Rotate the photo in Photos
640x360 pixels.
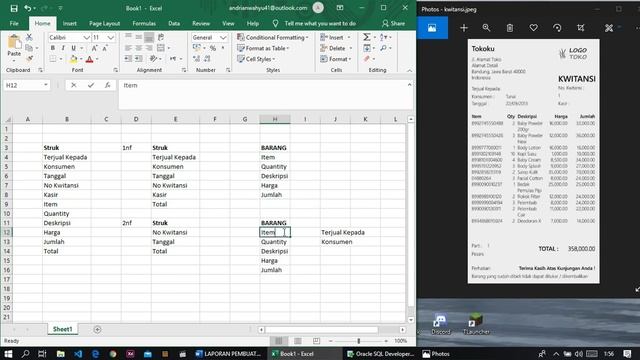click(x=557, y=28)
